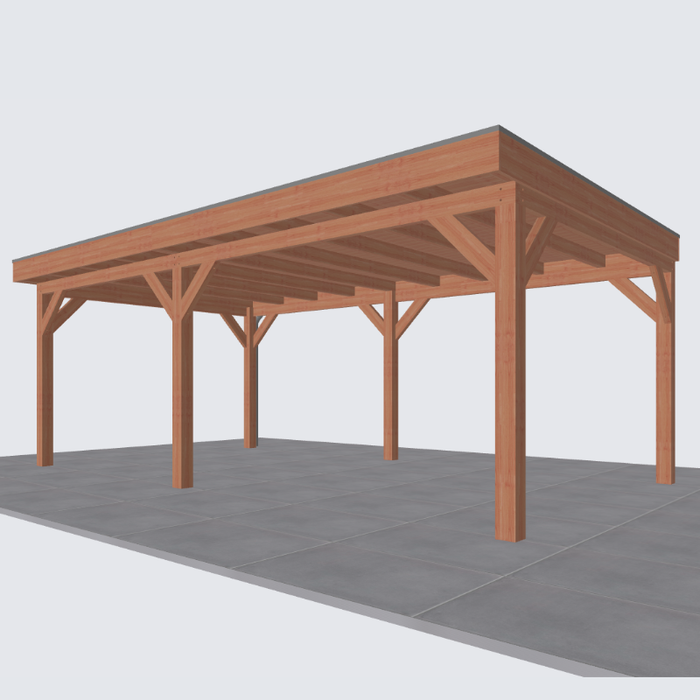
Task: Click the back-center post with two braces
Action: 391,390
